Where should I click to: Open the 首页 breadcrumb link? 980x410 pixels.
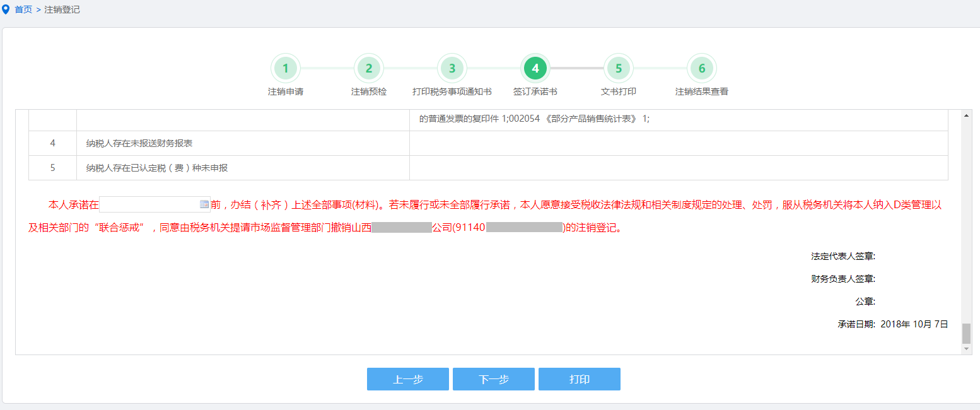(23, 10)
